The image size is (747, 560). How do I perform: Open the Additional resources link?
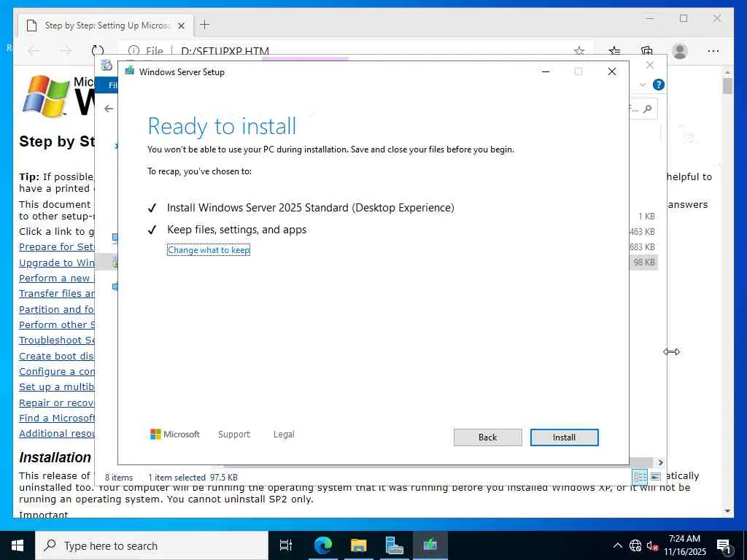(57, 433)
